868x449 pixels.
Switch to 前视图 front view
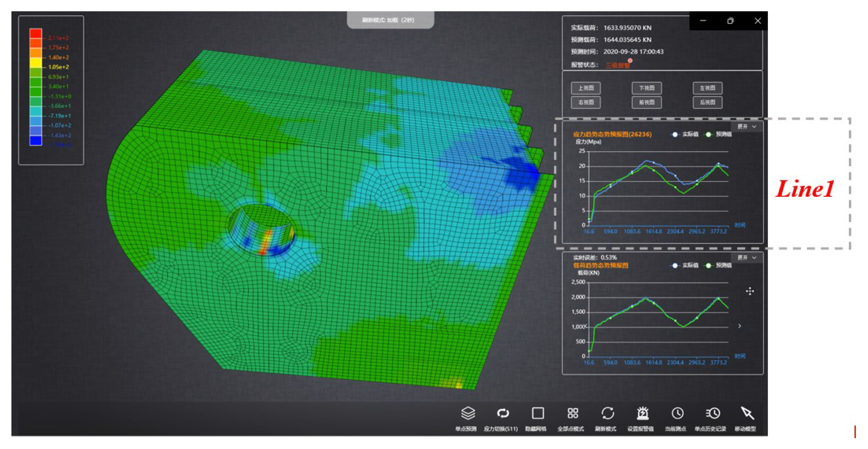click(646, 102)
